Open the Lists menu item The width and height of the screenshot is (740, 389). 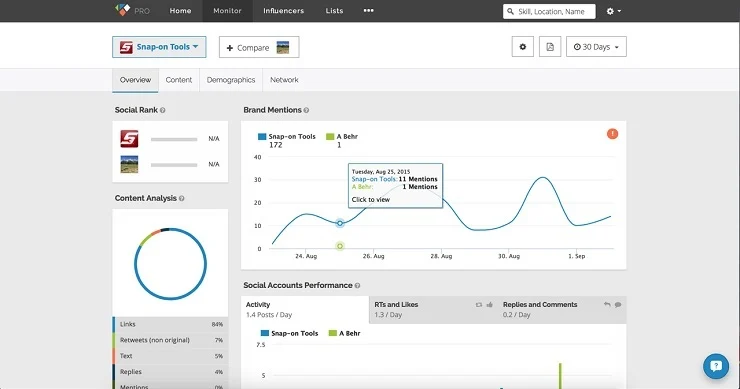pos(334,11)
